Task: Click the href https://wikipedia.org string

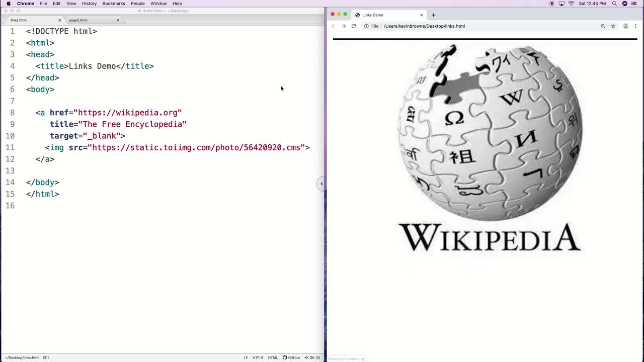Action: coord(128,113)
